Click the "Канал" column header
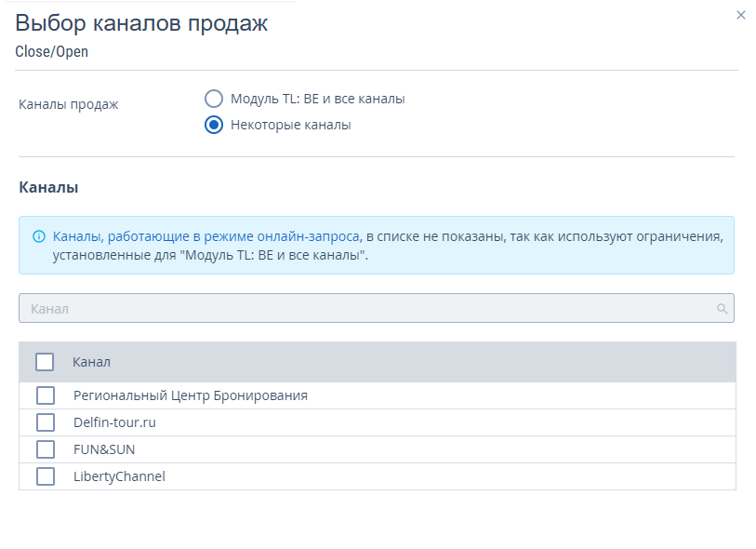Viewport: 756px width, 549px height. tap(91, 362)
